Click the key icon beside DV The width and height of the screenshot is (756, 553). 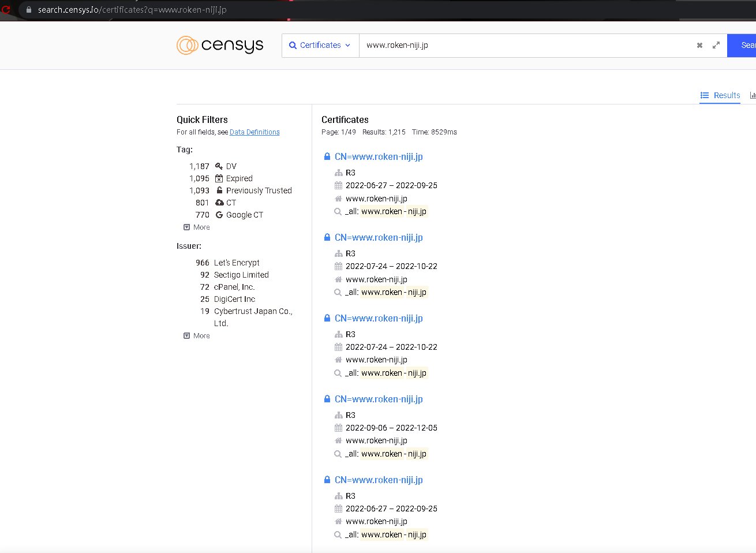click(x=219, y=166)
